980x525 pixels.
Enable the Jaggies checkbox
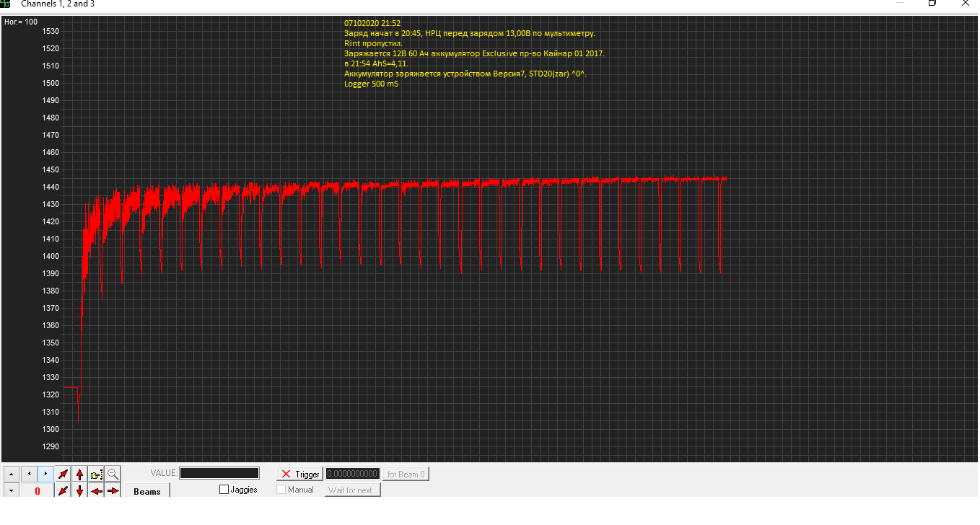[x=224, y=490]
